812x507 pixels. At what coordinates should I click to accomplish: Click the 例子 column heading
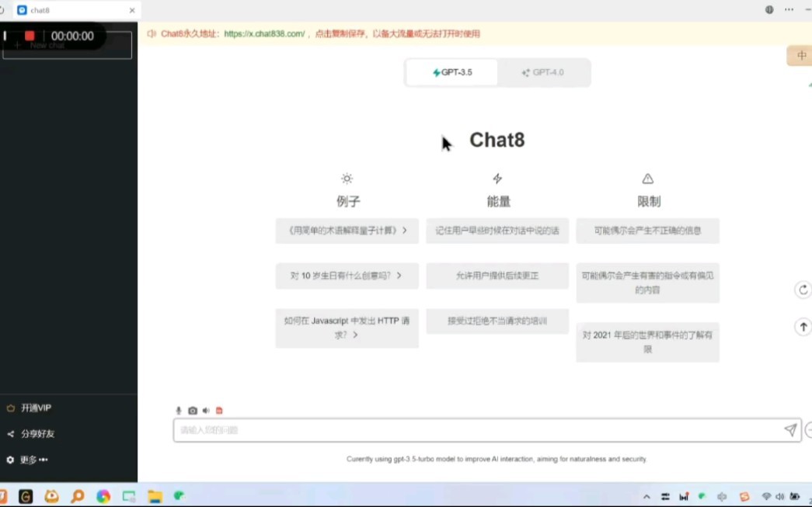[x=348, y=201]
